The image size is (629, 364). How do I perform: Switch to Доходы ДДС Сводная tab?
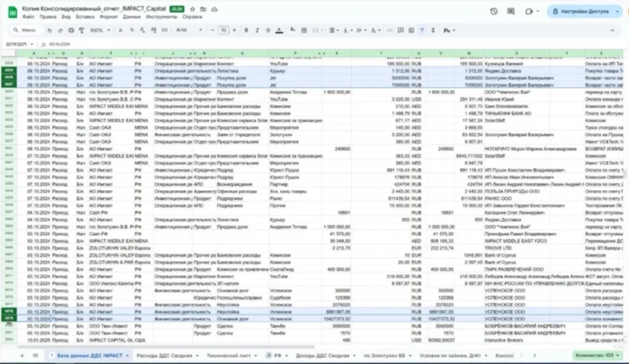point(326,356)
